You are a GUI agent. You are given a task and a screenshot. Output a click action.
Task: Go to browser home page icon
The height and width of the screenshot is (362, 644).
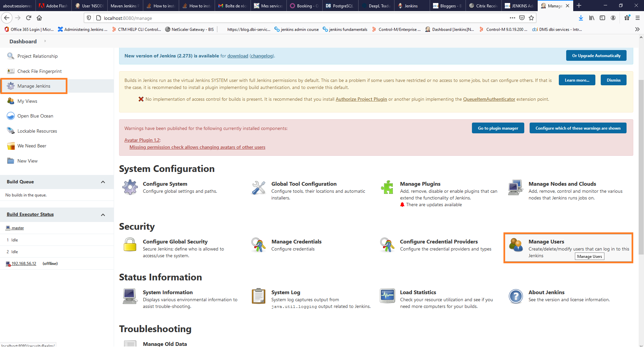coord(39,18)
